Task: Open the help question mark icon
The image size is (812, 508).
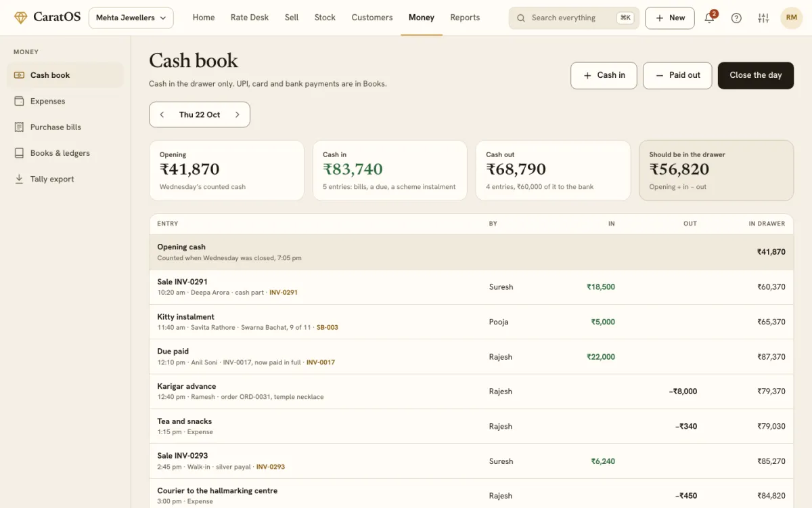Action: [x=736, y=18]
